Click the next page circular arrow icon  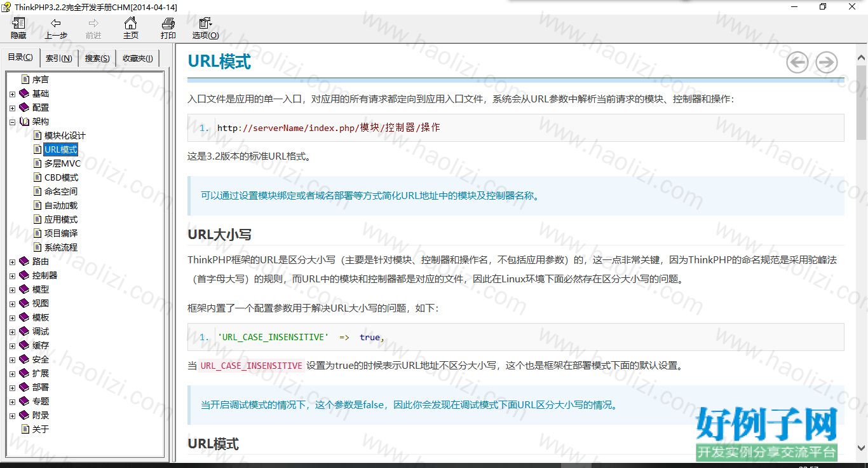tap(827, 62)
